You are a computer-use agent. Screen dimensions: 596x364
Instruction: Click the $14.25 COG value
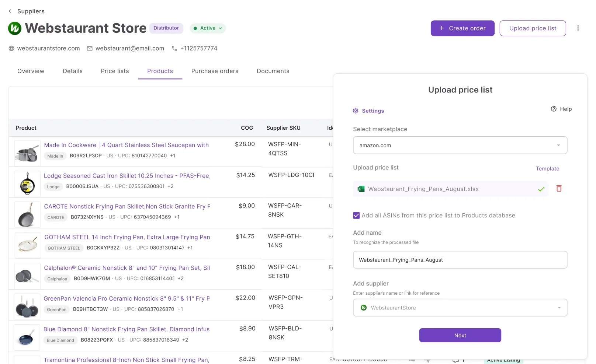point(246,175)
